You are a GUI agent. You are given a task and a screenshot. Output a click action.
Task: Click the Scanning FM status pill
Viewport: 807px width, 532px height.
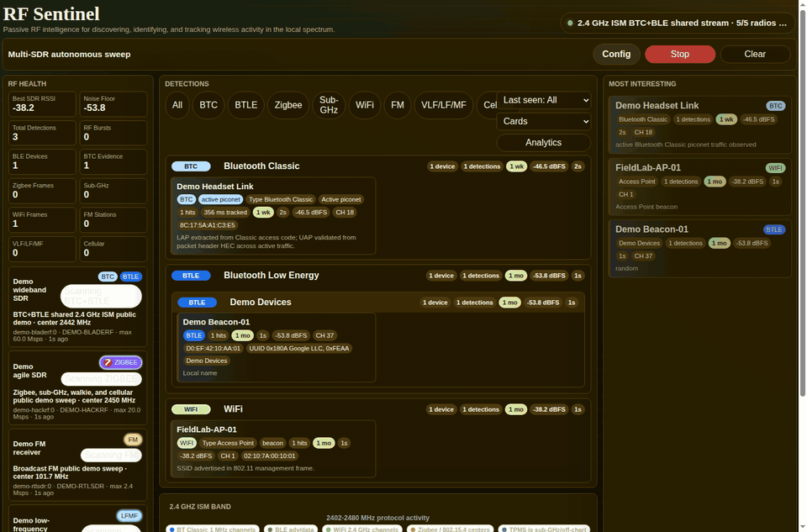coord(111,456)
